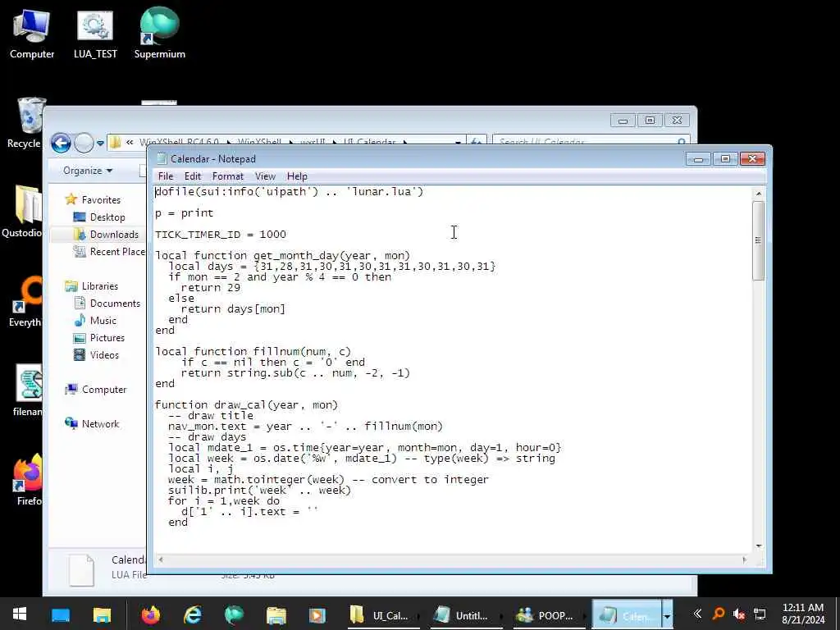
Task: Open the Qustodio folder on desktop
Action: point(21,212)
